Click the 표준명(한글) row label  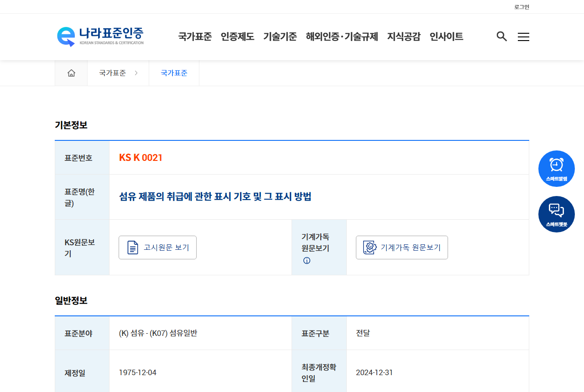tap(80, 197)
